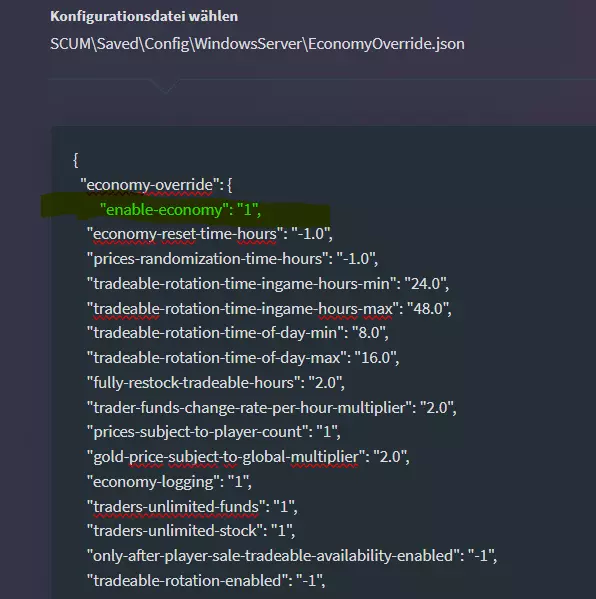596x599 pixels.
Task: Click the "Konfigurationsdatei wählen" heading
Action: click(x=144, y=16)
